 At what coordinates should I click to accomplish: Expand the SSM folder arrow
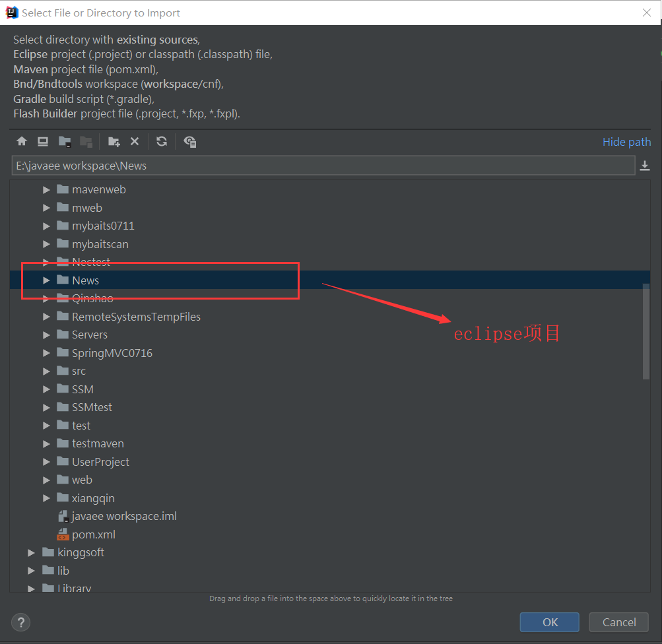click(x=46, y=389)
